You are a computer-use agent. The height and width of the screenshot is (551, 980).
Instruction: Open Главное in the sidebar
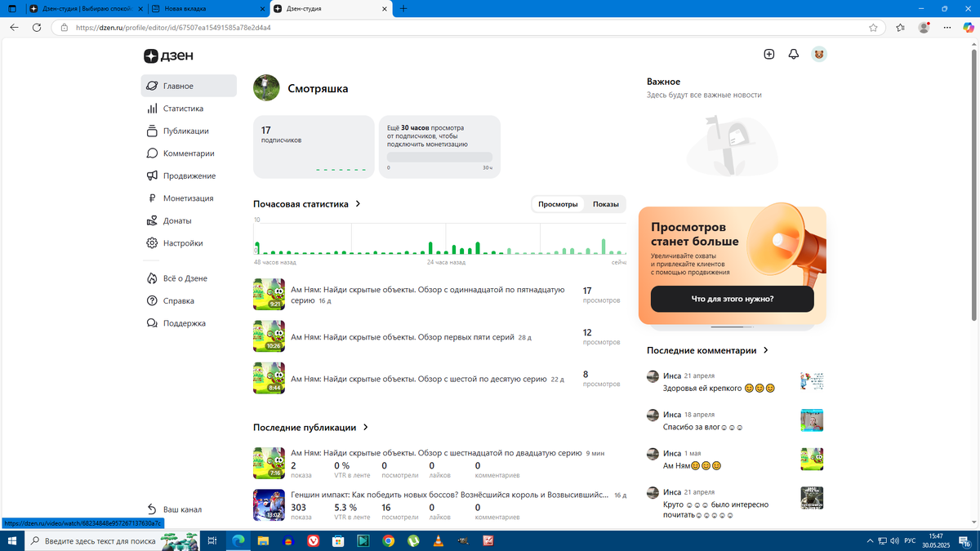tap(189, 86)
